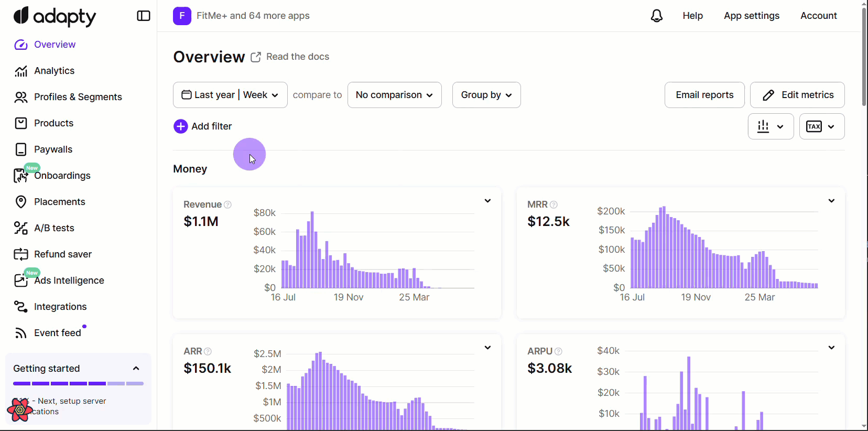Collapse the Getting started panel
This screenshot has height=431, width=868.
(136, 369)
